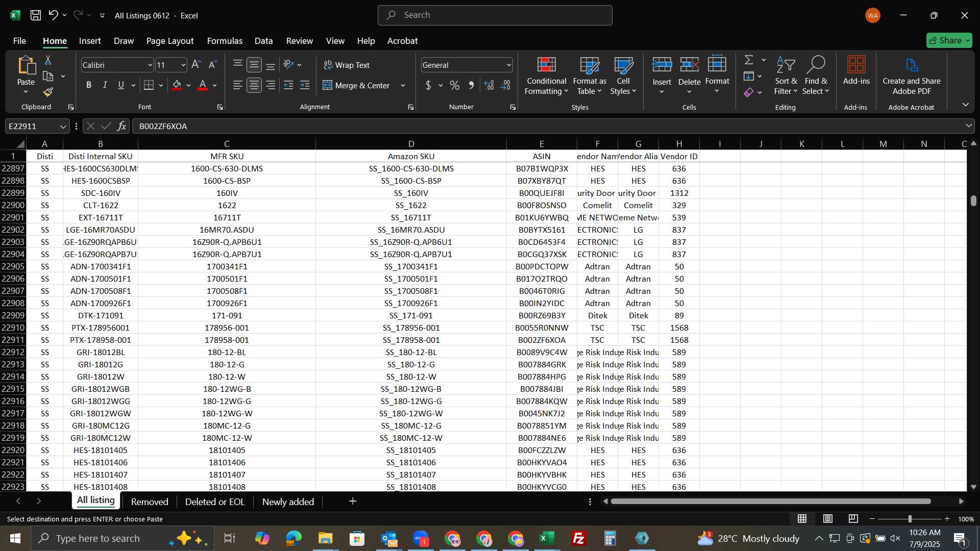Click the Clear eraser icon
The image size is (980, 551).
coord(749,92)
